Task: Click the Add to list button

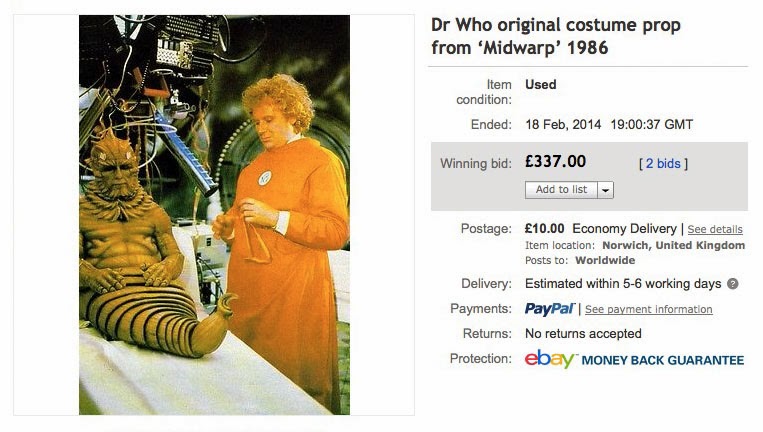Action: (561, 190)
